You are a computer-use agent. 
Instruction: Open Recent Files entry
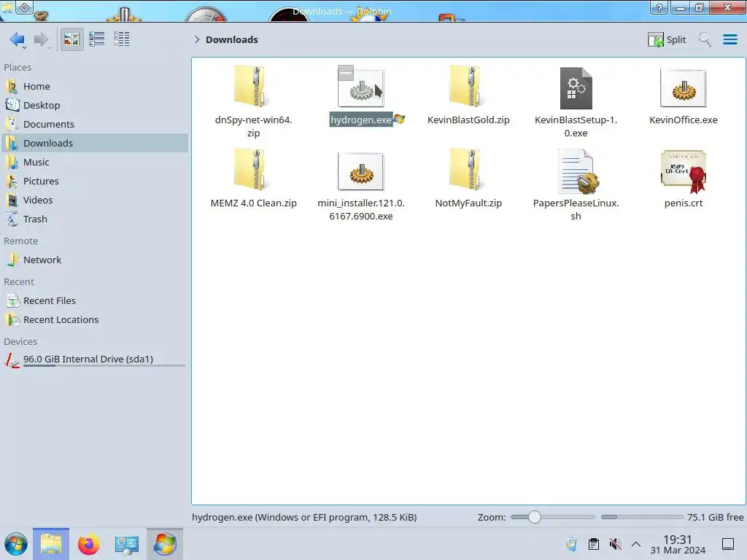[x=94, y=301]
